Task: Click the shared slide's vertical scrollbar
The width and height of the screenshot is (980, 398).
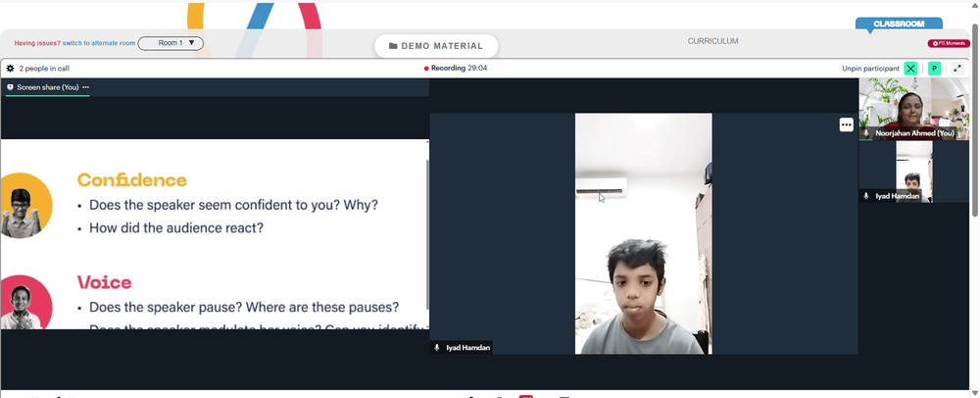Action: point(427,233)
